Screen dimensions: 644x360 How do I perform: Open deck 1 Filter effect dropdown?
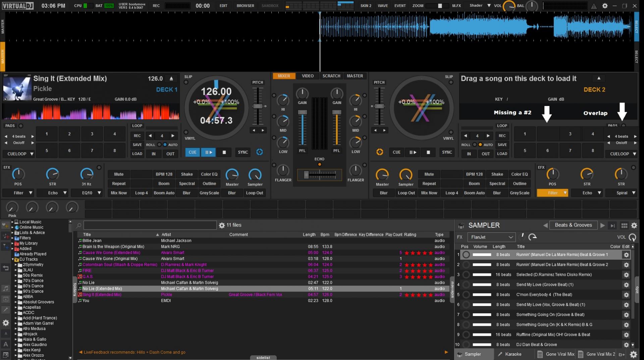[18, 193]
